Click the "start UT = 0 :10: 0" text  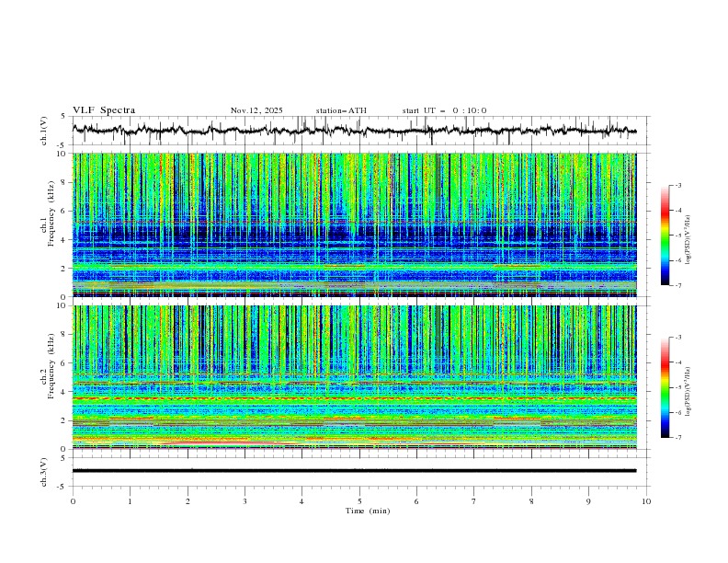pos(444,110)
